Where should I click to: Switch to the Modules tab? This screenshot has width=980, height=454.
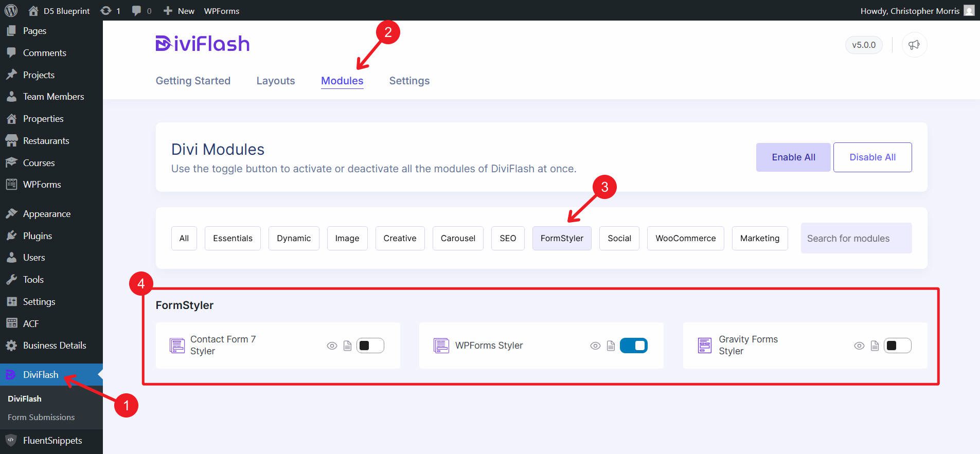coord(342,81)
